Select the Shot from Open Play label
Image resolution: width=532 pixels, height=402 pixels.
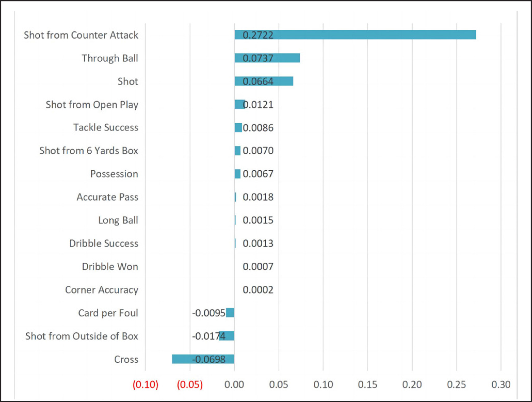click(x=92, y=105)
